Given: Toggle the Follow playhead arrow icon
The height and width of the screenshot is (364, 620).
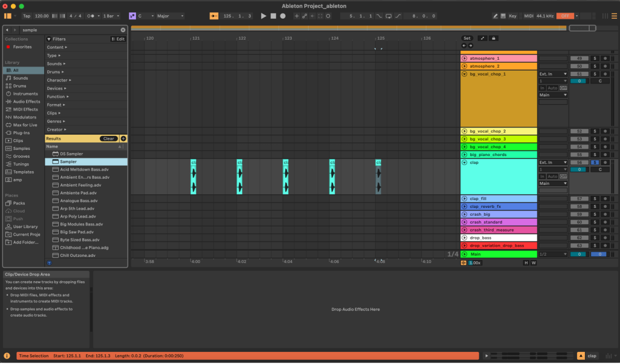Looking at the screenshot, I should (312, 16).
